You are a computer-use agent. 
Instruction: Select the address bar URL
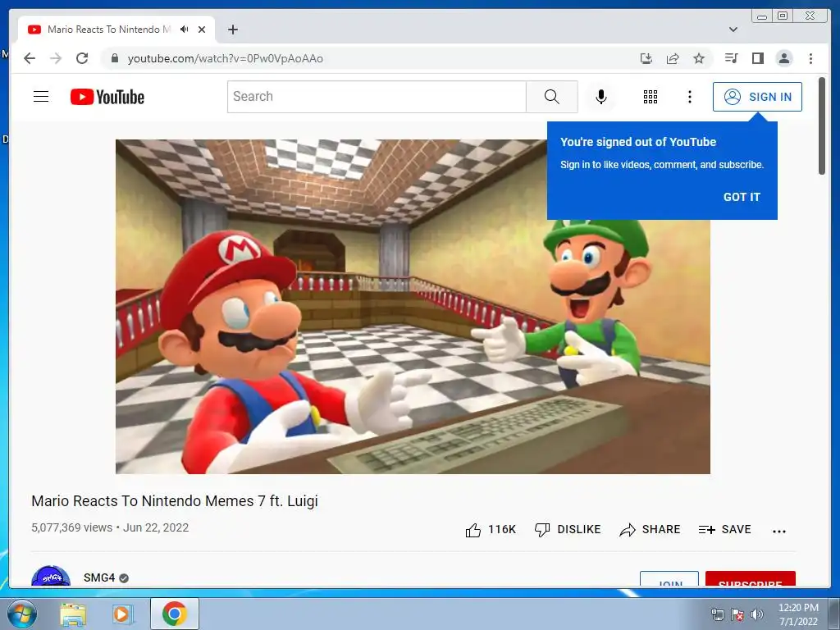225,58
